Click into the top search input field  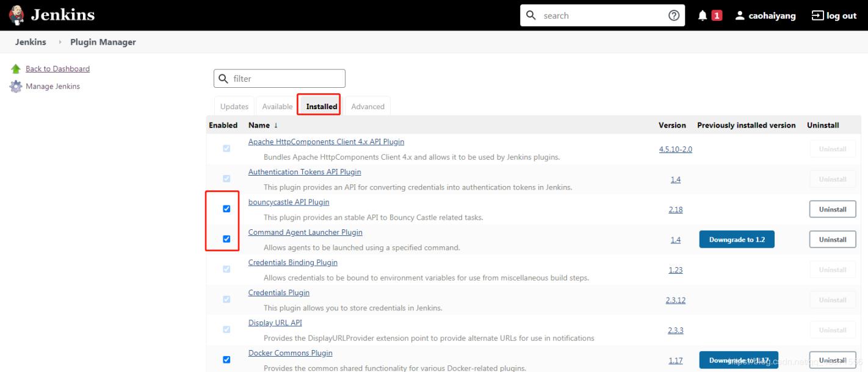[601, 16]
